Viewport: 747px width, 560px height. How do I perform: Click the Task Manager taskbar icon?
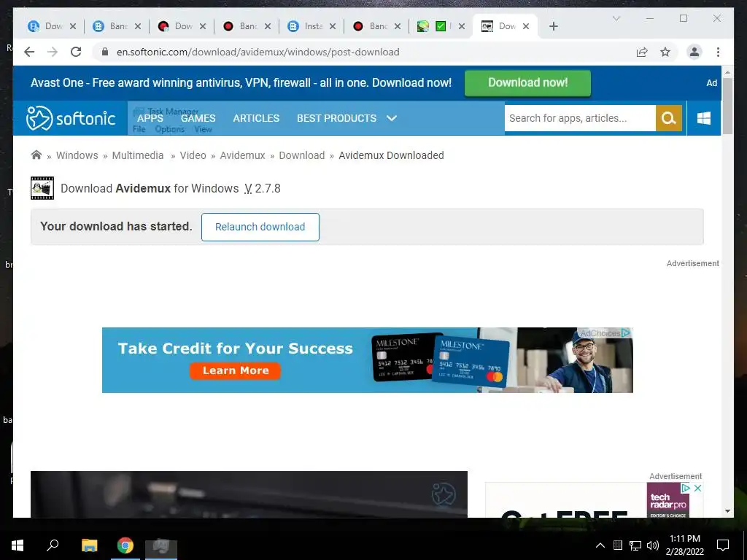(x=161, y=546)
